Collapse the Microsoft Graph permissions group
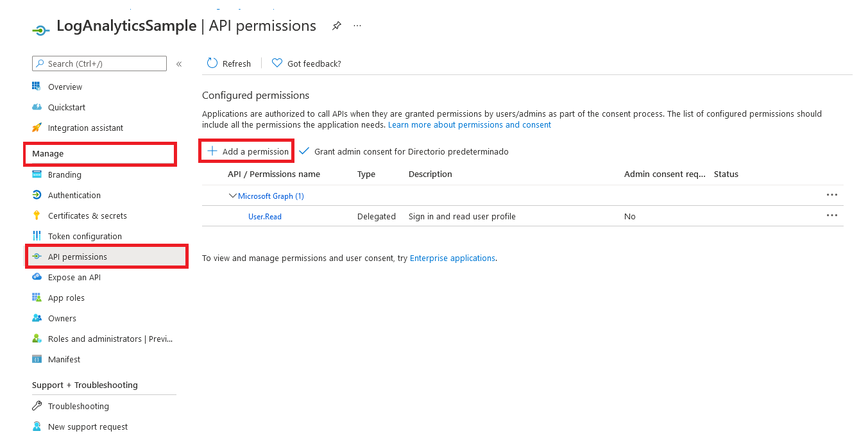868x438 pixels. click(x=233, y=196)
